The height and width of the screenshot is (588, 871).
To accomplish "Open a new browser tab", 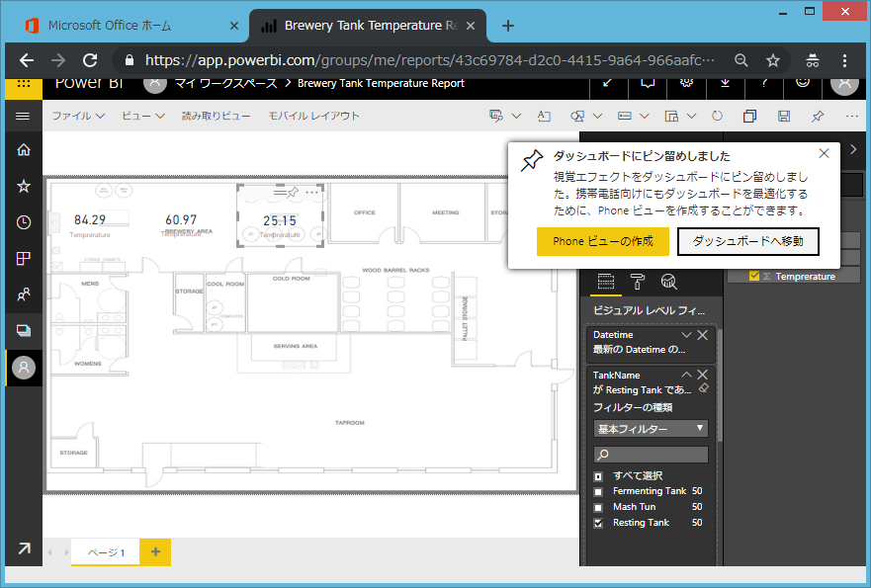I will [508, 26].
